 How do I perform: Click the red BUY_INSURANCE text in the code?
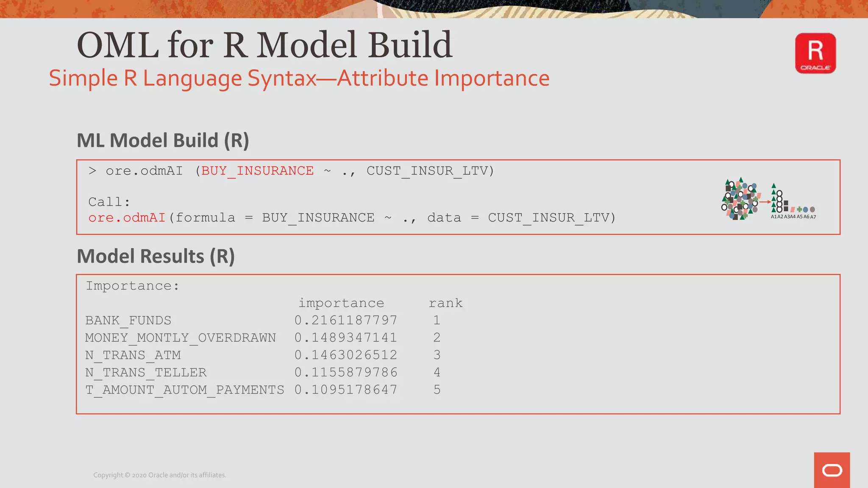coord(257,171)
